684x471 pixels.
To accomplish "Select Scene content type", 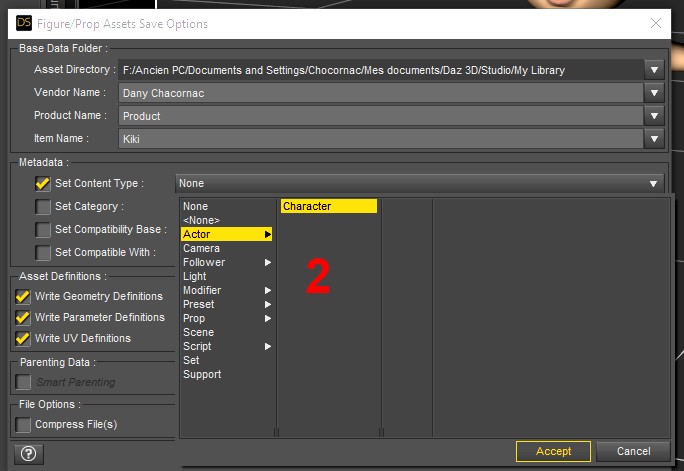I will pos(226,332).
